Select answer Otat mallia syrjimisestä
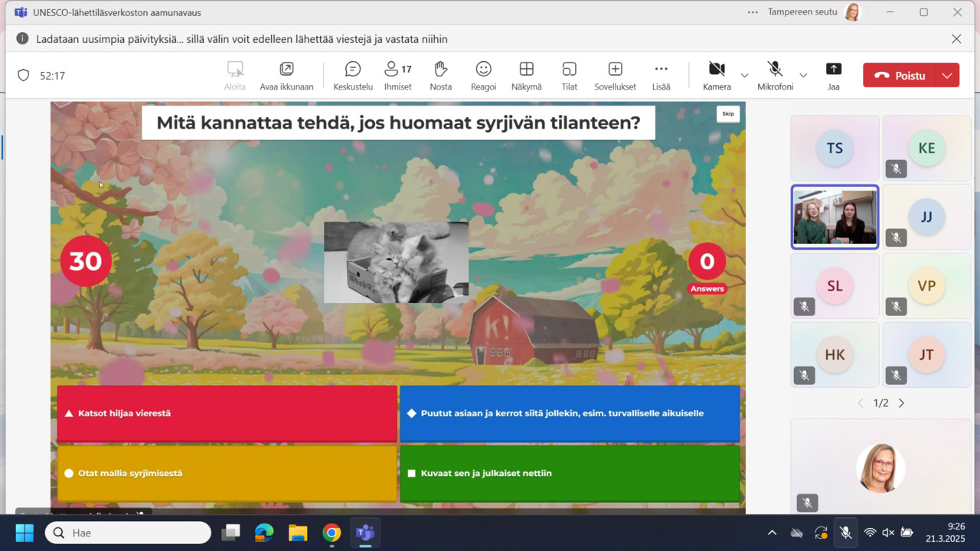This screenshot has width=980, height=551. pyautogui.click(x=227, y=473)
